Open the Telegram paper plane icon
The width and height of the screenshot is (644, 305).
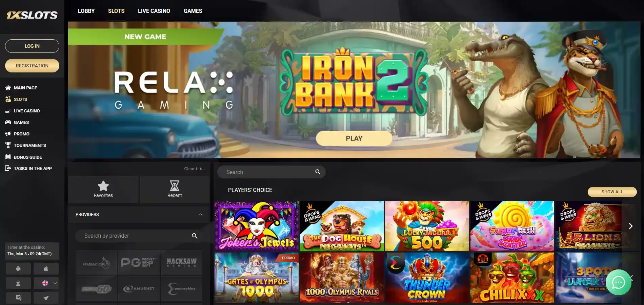(46, 298)
